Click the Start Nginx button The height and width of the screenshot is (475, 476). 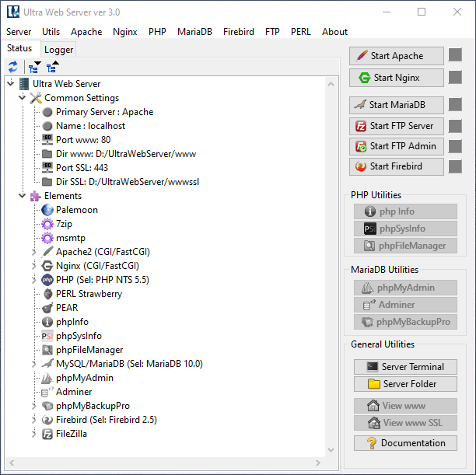coord(397,78)
